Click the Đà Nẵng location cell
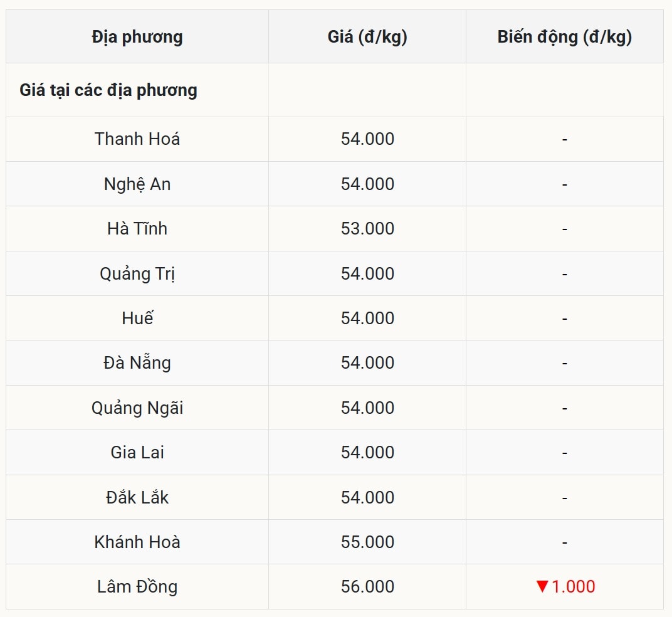This screenshot has height=617, width=672. point(137,363)
